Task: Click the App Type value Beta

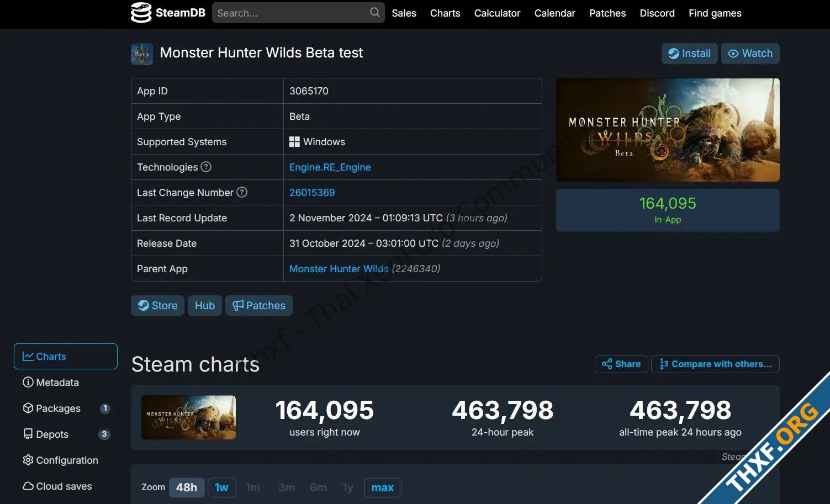Action: 299,116
